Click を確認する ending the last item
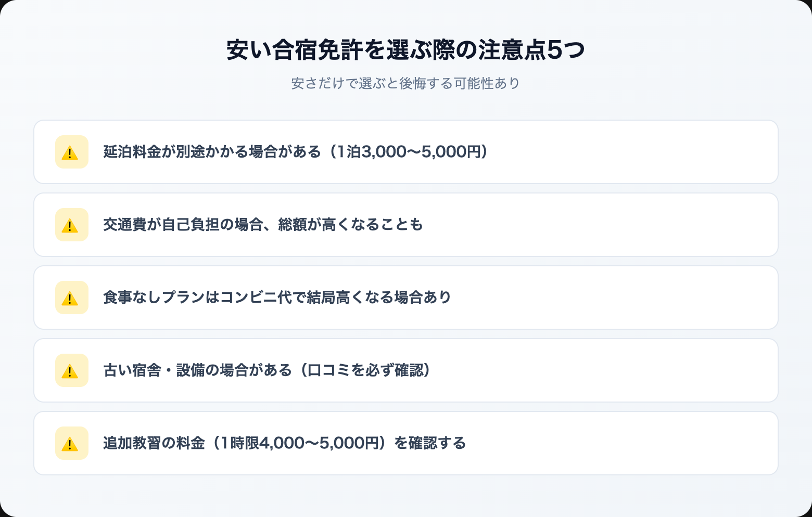Image resolution: width=812 pixels, height=517 pixels. pyautogui.click(x=430, y=443)
